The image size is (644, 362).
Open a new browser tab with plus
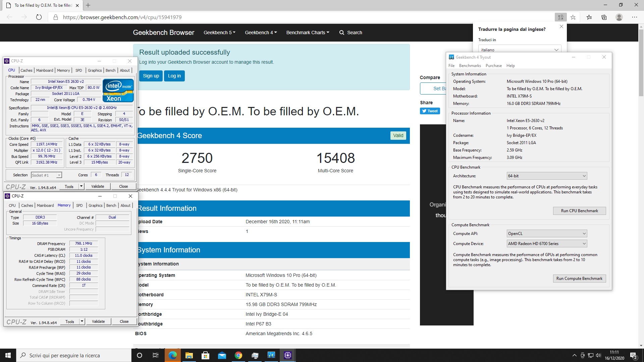click(x=88, y=5)
